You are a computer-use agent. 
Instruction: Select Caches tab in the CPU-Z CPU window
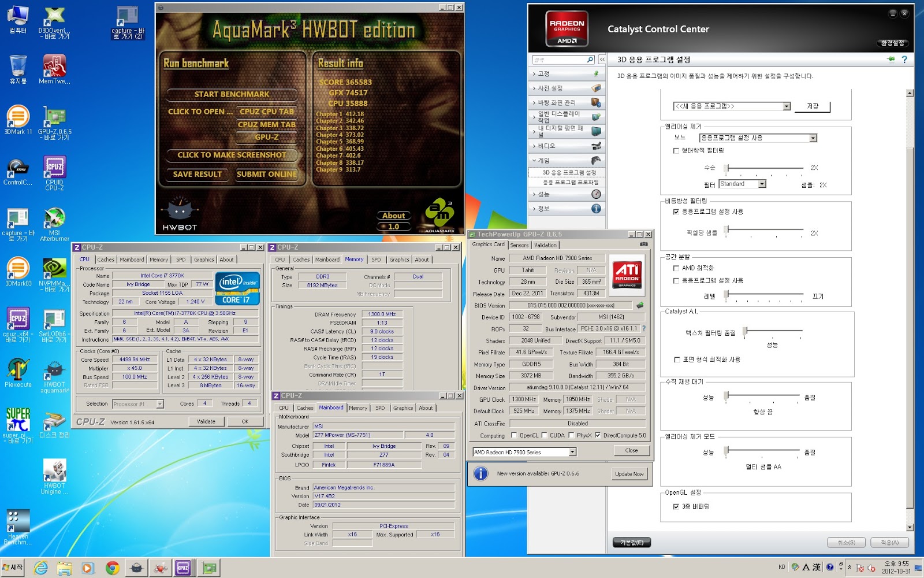tap(106, 260)
